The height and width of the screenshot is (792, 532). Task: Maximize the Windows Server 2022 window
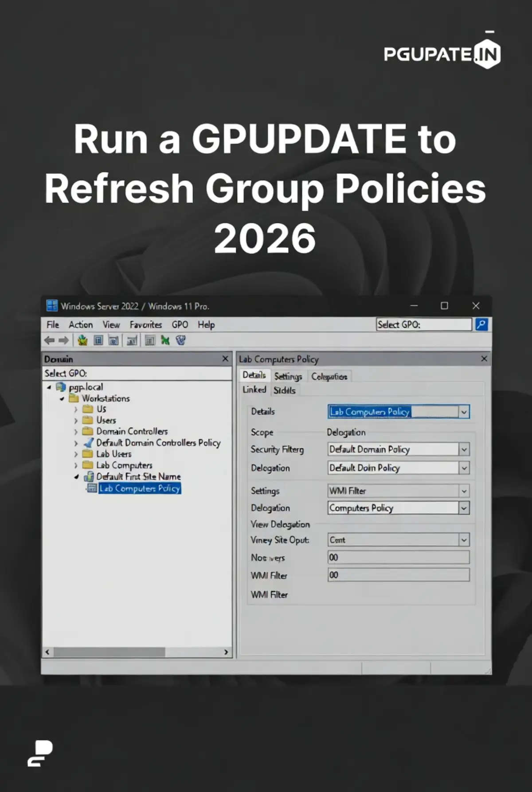pos(444,306)
